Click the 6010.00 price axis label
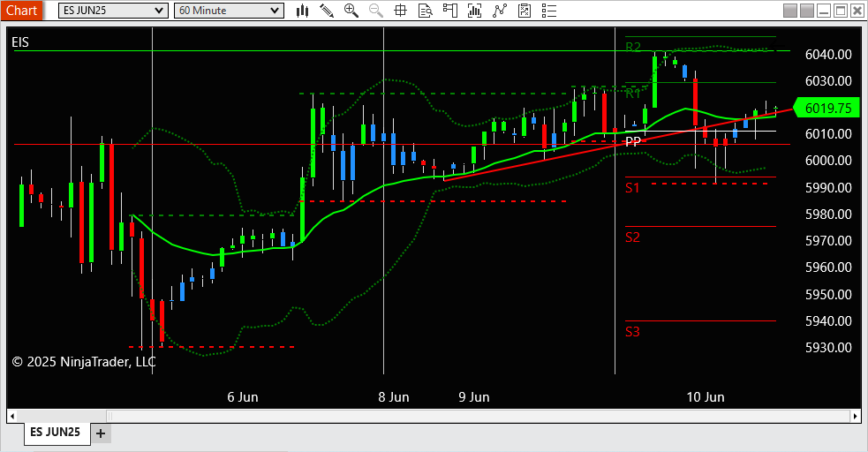Viewport: 868px width, 452px height. (828, 134)
